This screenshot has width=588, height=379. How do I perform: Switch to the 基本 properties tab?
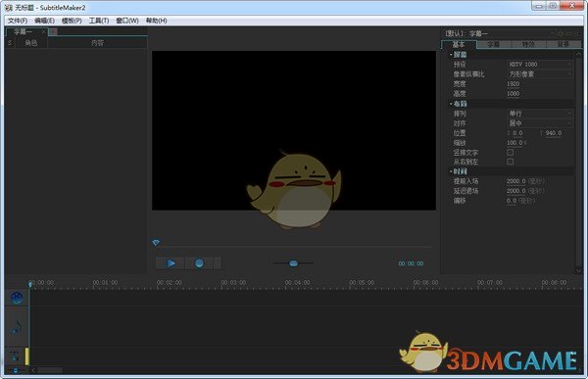tap(459, 44)
